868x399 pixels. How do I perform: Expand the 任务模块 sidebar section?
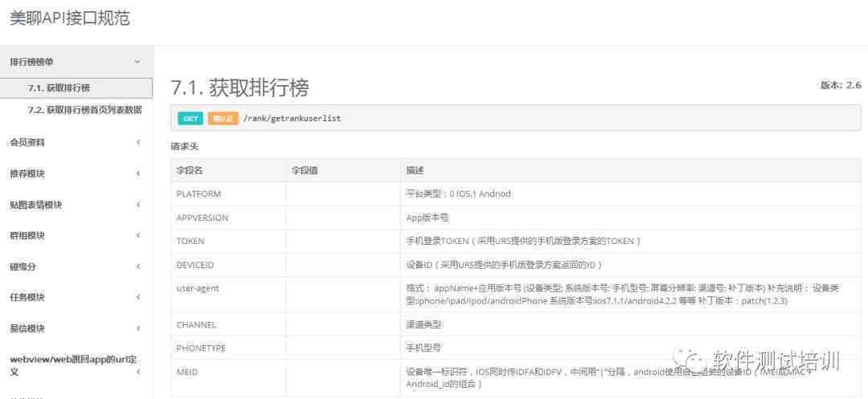point(76,297)
